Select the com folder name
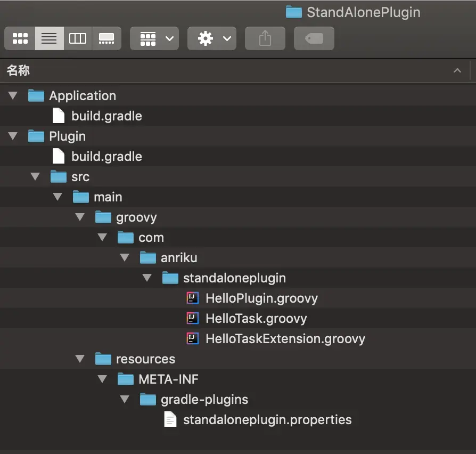 [x=151, y=238]
